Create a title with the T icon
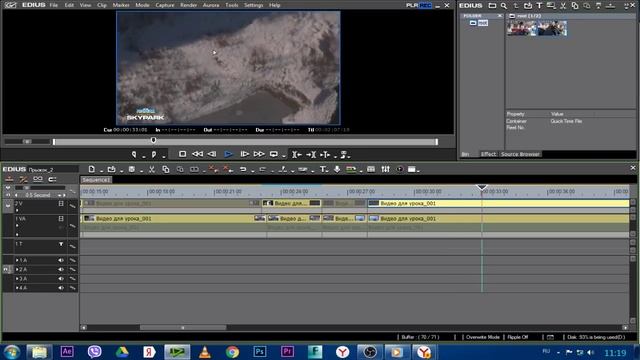The width and height of the screenshot is (640, 360). (x=323, y=169)
